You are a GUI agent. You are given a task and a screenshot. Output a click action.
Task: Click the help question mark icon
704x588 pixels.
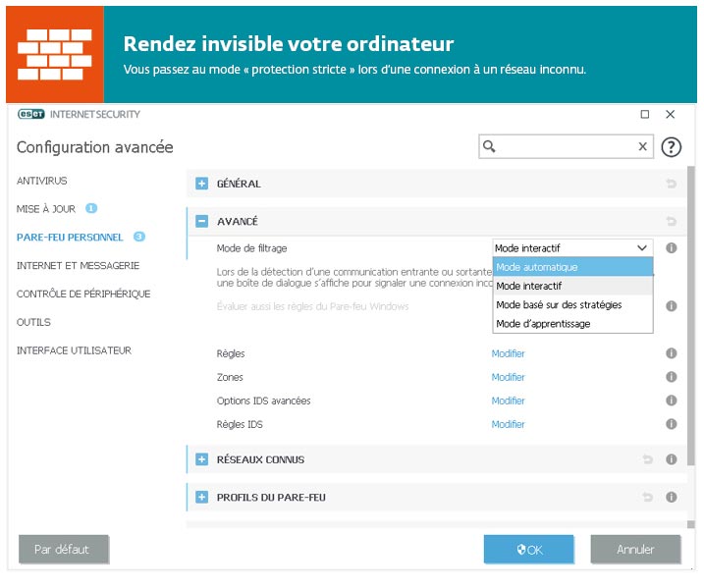[672, 146]
